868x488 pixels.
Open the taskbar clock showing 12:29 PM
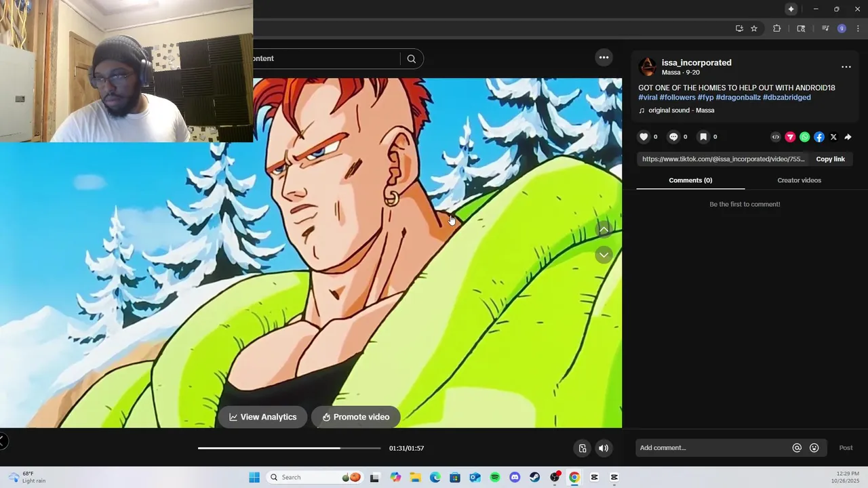[848, 477]
